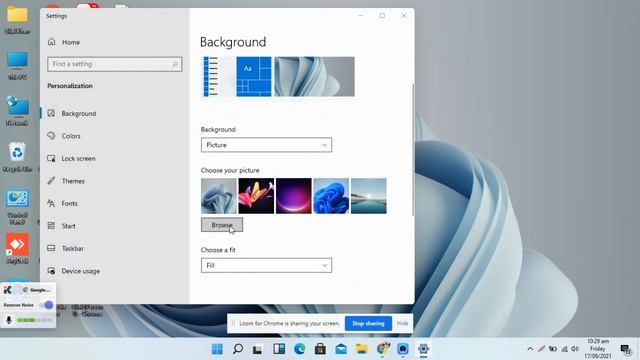Open Task View on taskbar
Image resolution: width=640 pixels, height=360 pixels.
[x=258, y=349]
